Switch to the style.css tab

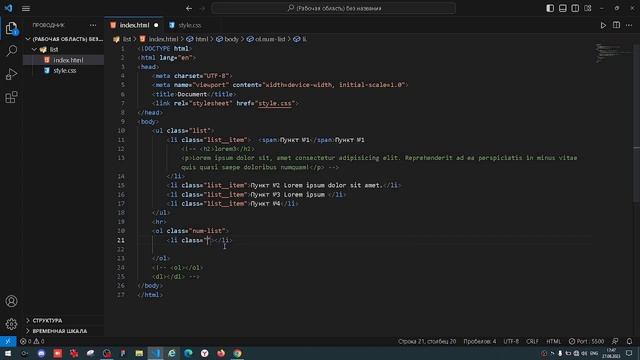click(x=189, y=25)
